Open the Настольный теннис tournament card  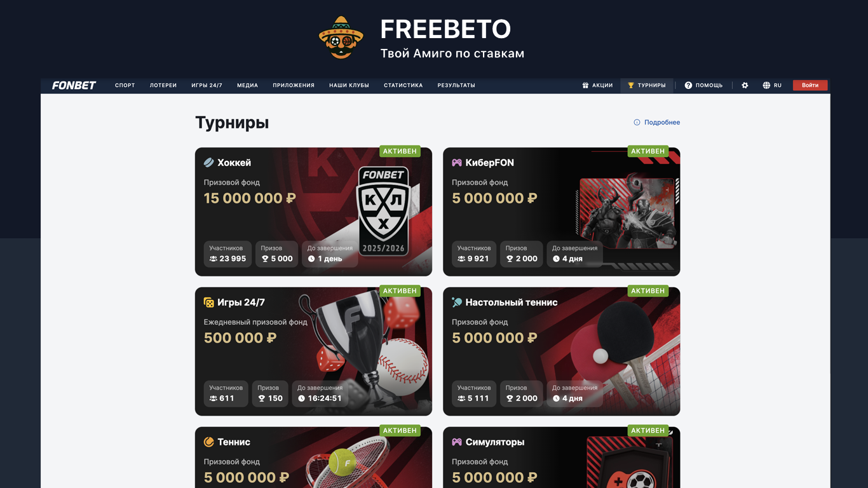pos(562,351)
